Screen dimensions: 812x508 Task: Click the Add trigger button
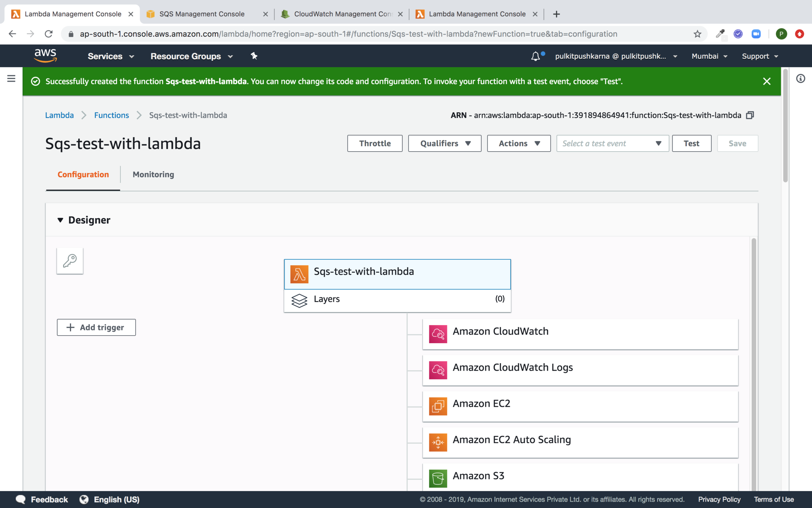tap(96, 327)
